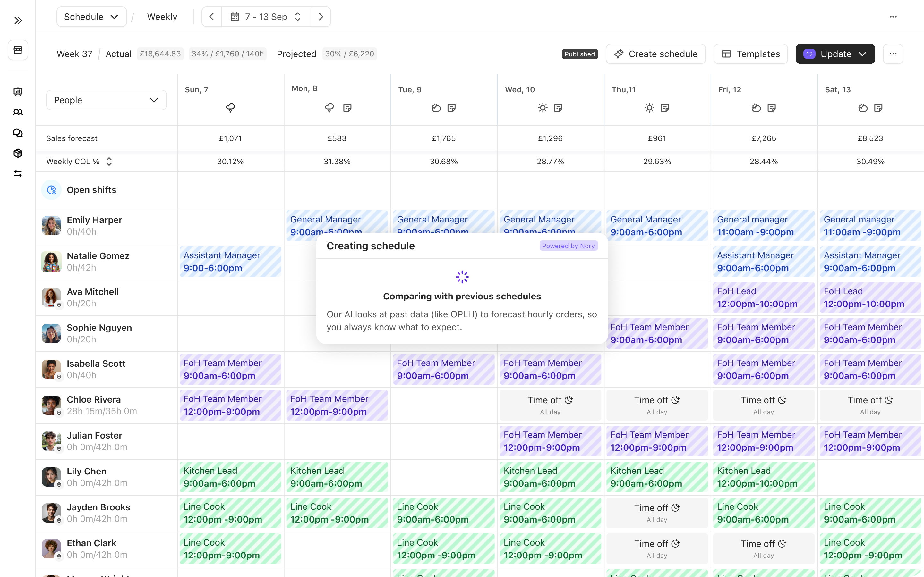Click the transfer arrows icon in the sidebar
Screen dimensions: 924x577
18,174
